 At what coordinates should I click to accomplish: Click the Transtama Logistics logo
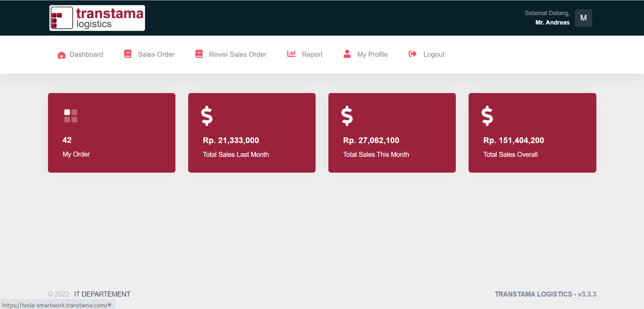click(x=97, y=18)
